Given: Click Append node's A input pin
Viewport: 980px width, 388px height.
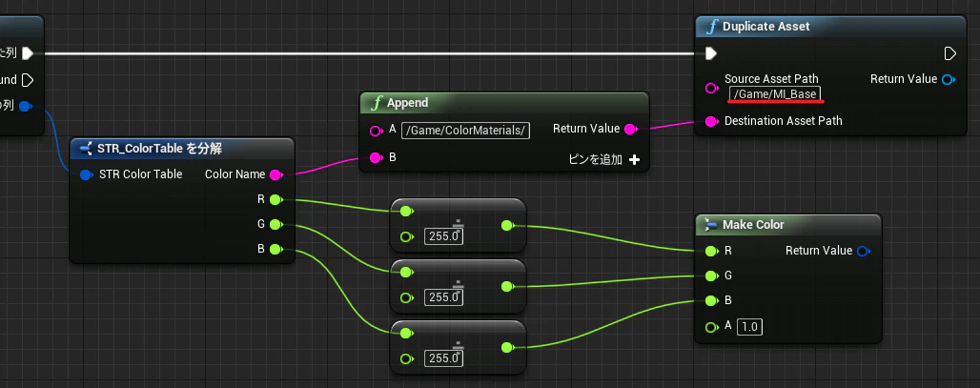Looking at the screenshot, I should click(376, 131).
